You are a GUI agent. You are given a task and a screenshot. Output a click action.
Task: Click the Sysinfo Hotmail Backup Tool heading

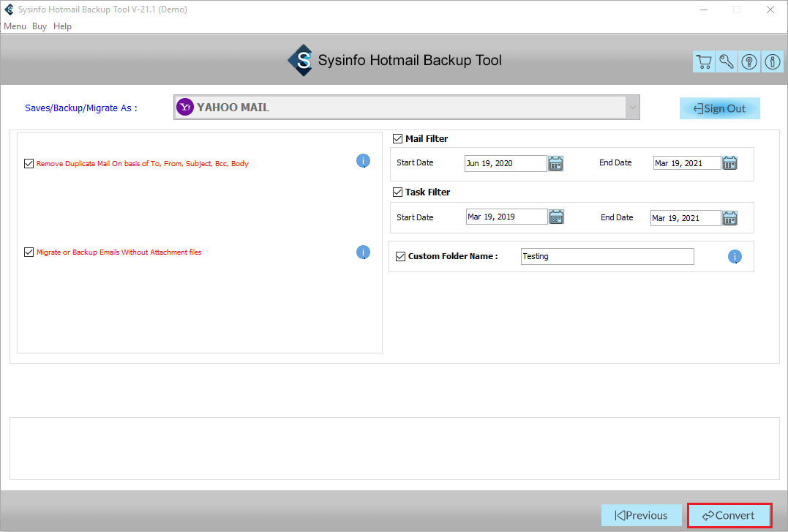tap(410, 60)
